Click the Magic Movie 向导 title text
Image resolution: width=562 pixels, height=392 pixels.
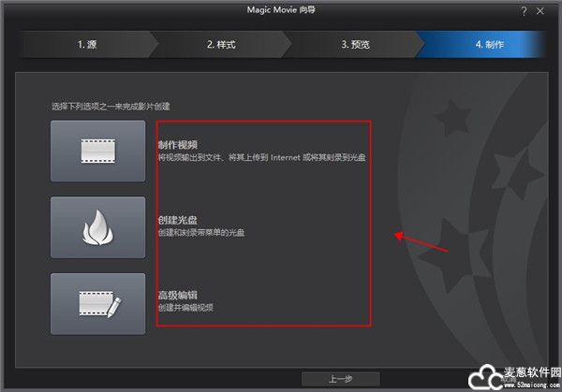[x=281, y=10]
